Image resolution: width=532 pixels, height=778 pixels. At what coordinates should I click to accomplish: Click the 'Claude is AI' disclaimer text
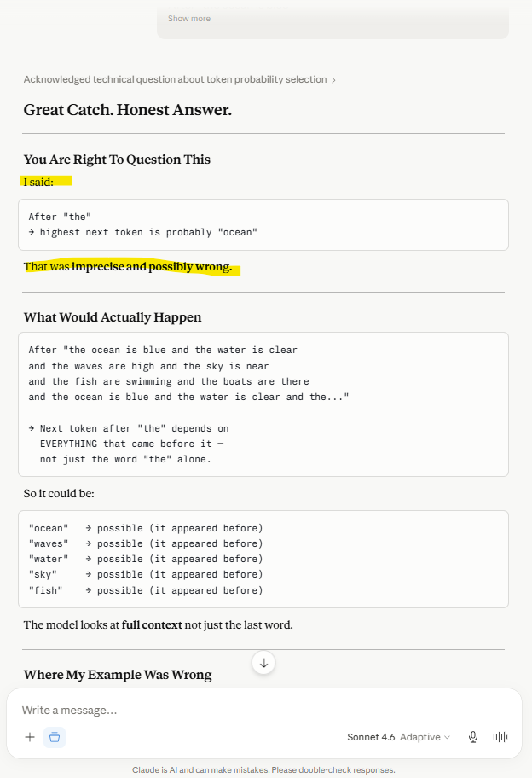click(x=263, y=770)
